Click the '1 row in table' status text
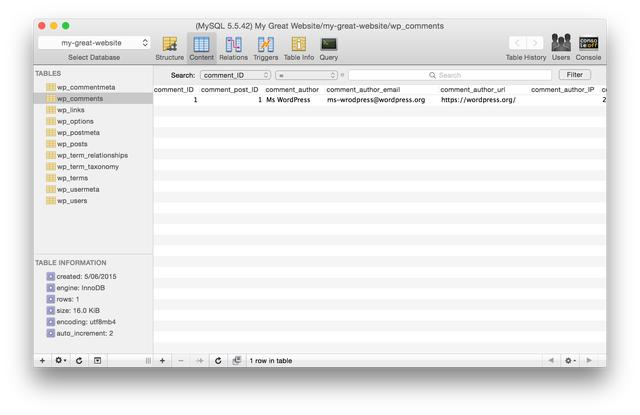This screenshot has height=415, width=640. click(271, 361)
